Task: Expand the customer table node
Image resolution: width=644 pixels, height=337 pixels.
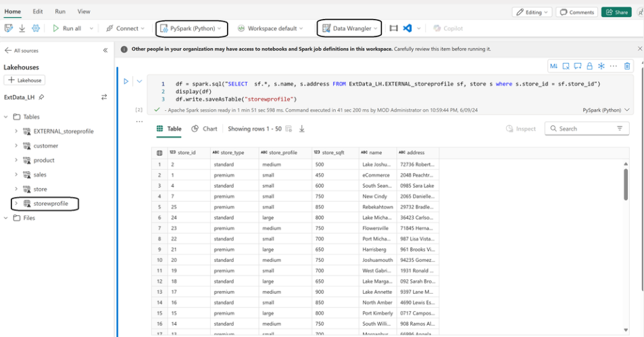Action: 16,145
